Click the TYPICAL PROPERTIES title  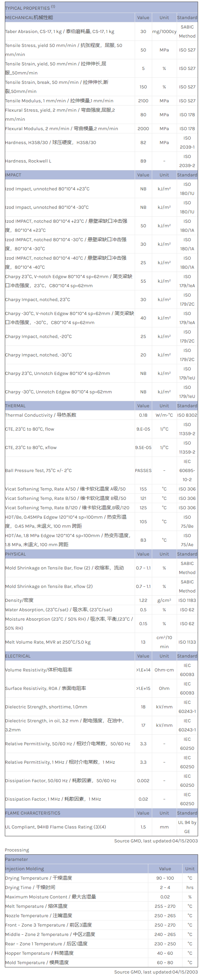28,8
